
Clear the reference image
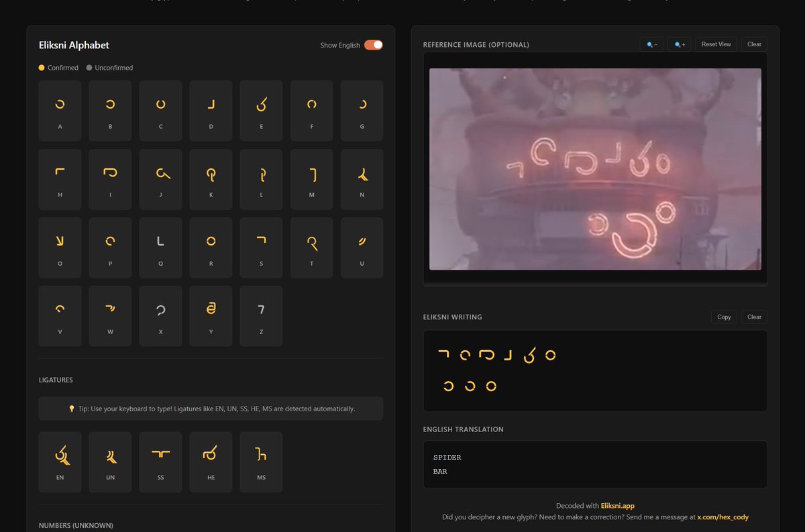click(754, 44)
